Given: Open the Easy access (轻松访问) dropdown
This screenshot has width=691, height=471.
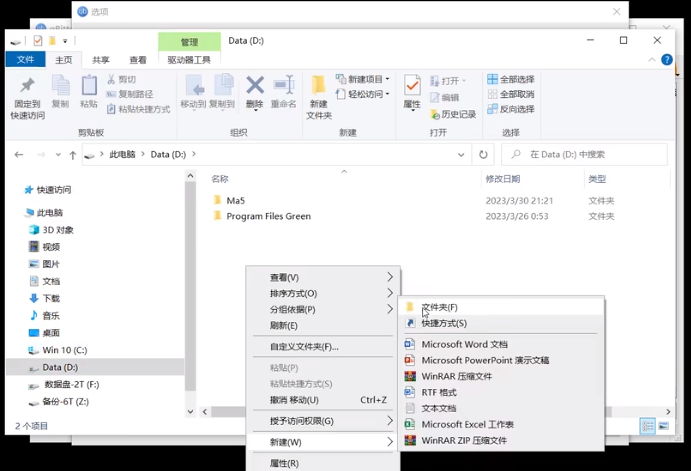Looking at the screenshot, I should (x=363, y=94).
